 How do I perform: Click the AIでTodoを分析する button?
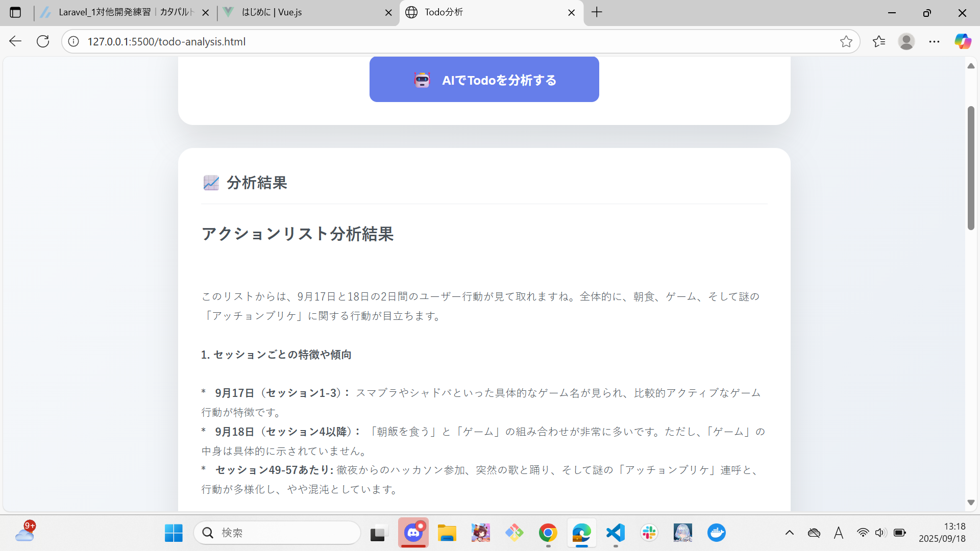[x=484, y=80]
